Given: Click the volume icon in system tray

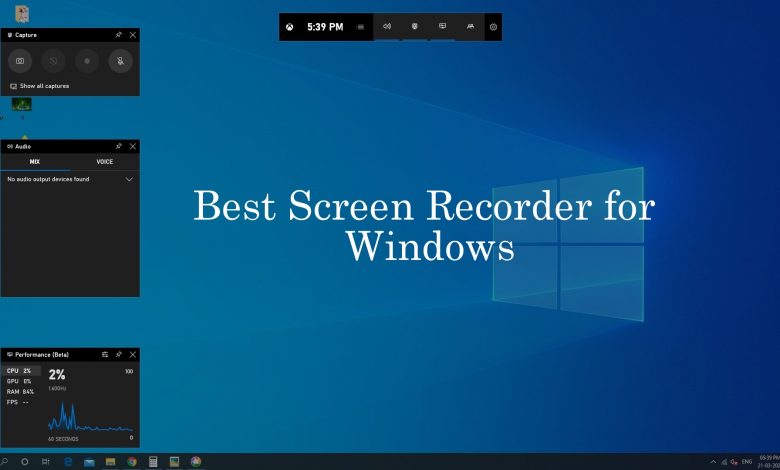Looking at the screenshot, I should pos(734,462).
